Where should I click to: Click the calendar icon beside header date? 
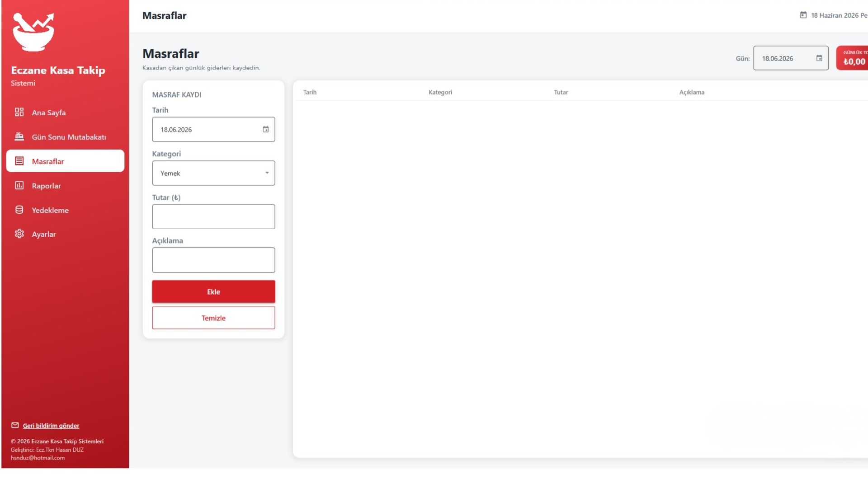pos(803,15)
